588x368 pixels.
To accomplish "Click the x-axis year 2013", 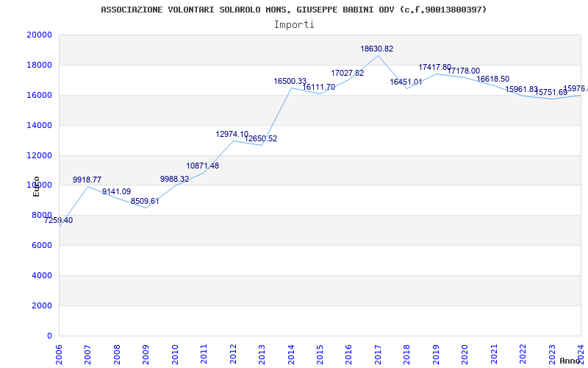I will [x=262, y=354].
